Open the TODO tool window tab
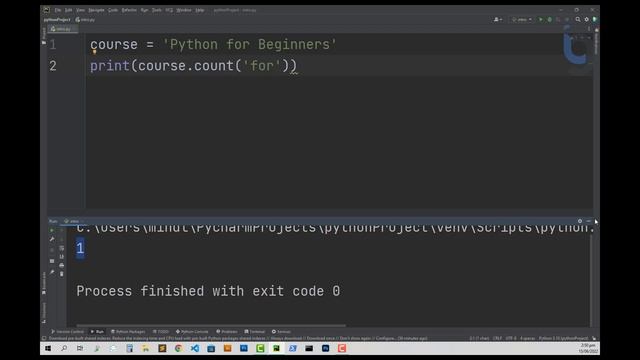 click(160, 331)
